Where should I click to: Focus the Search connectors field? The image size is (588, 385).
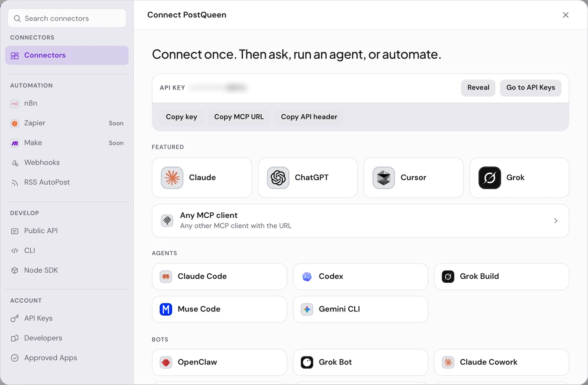67,18
